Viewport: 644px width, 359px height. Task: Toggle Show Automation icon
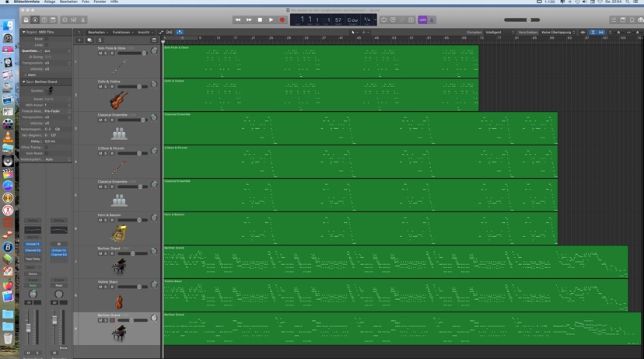161,32
